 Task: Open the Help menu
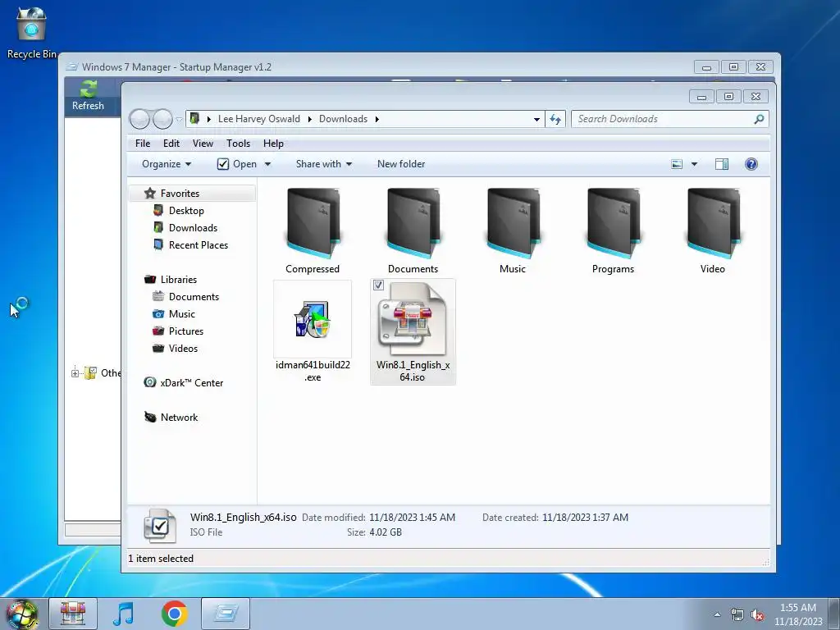click(273, 144)
